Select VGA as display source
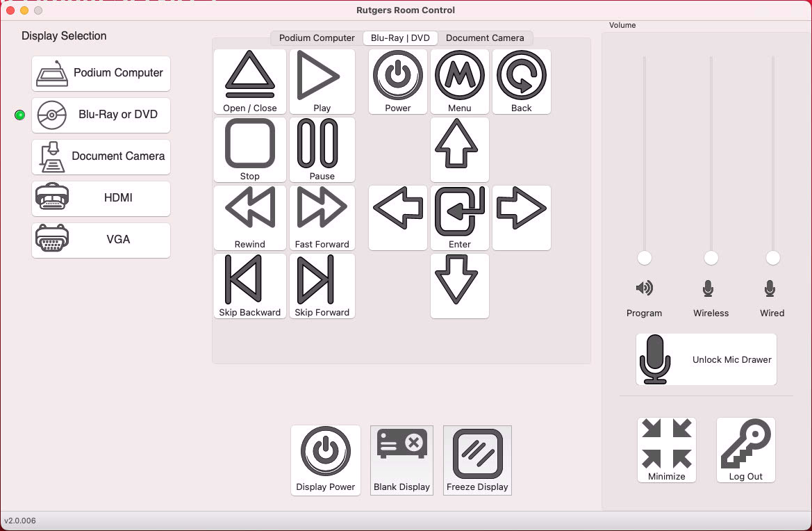Viewport: 812px width, 531px height. tap(101, 240)
